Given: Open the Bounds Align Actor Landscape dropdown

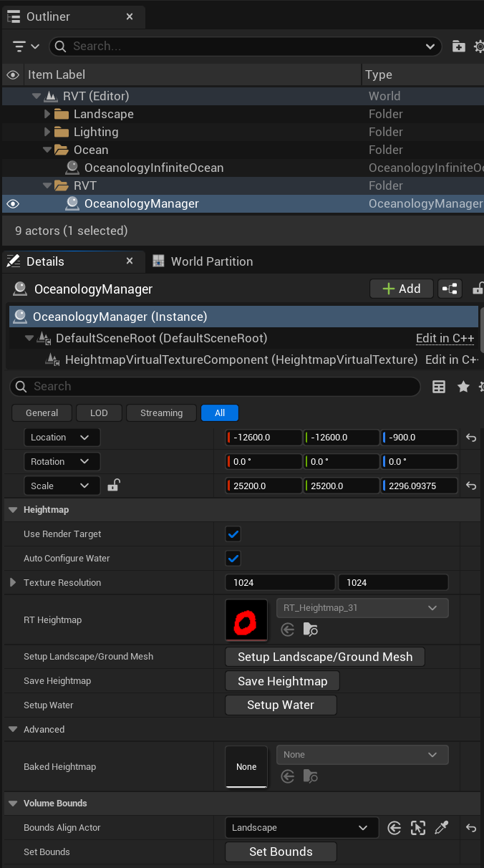Looking at the screenshot, I should point(301,828).
